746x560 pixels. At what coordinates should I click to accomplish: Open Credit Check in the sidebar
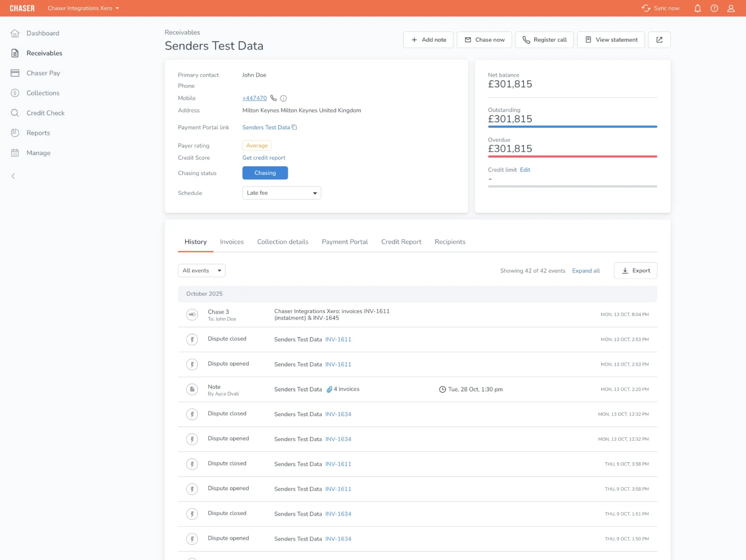click(46, 113)
